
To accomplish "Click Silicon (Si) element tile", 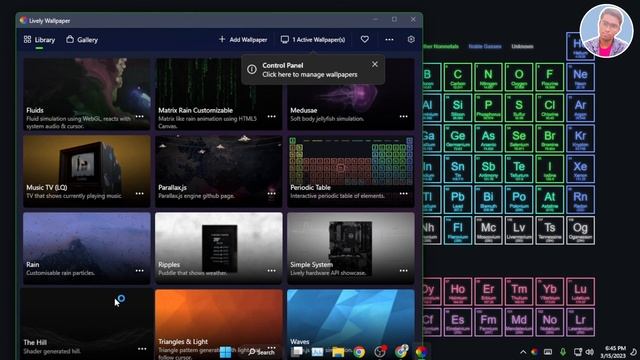I will click(458, 108).
